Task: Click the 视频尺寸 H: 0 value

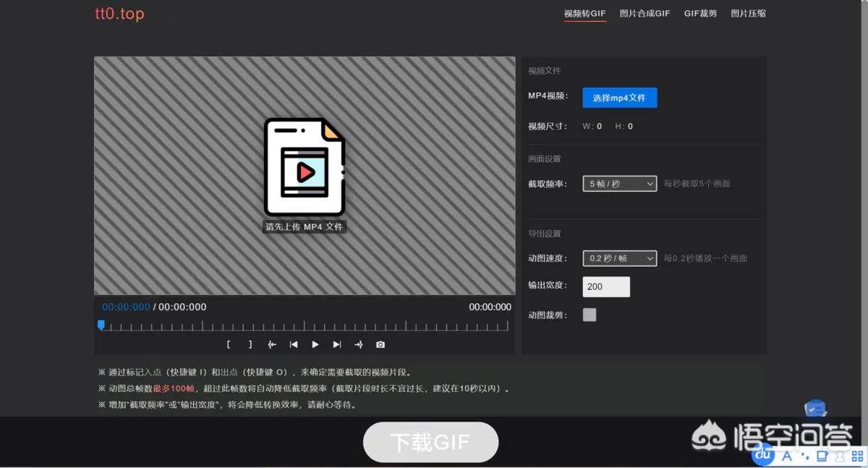Action: click(x=624, y=126)
